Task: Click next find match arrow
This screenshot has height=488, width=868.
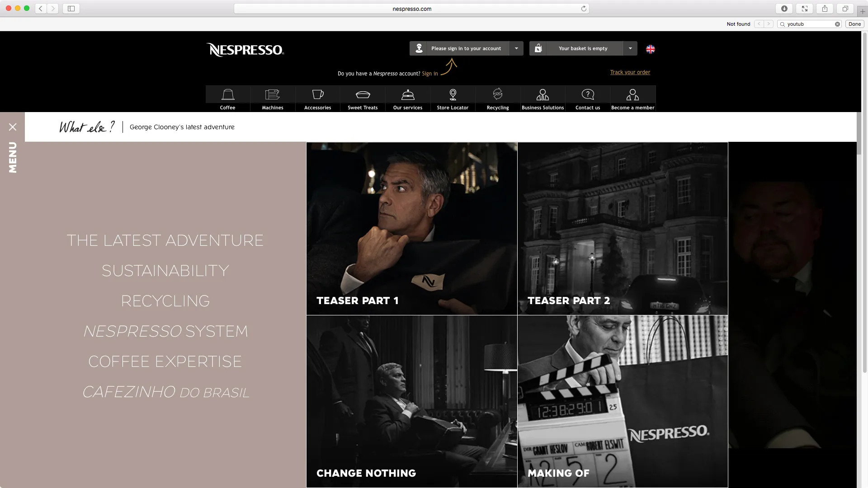Action: click(x=769, y=24)
